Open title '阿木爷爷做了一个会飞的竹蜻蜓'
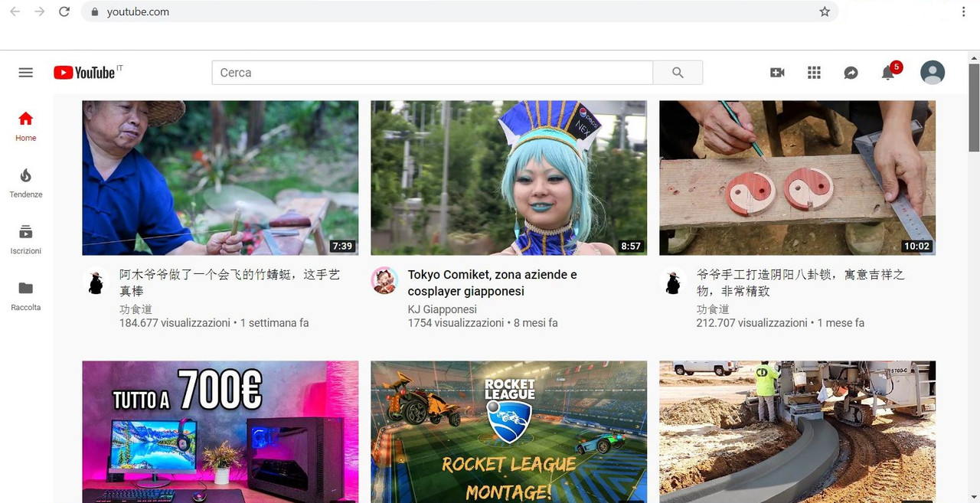This screenshot has width=980, height=503. pos(230,283)
